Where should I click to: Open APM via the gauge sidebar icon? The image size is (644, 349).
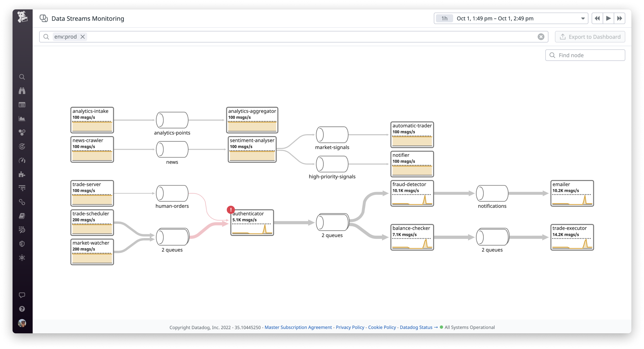(x=22, y=161)
